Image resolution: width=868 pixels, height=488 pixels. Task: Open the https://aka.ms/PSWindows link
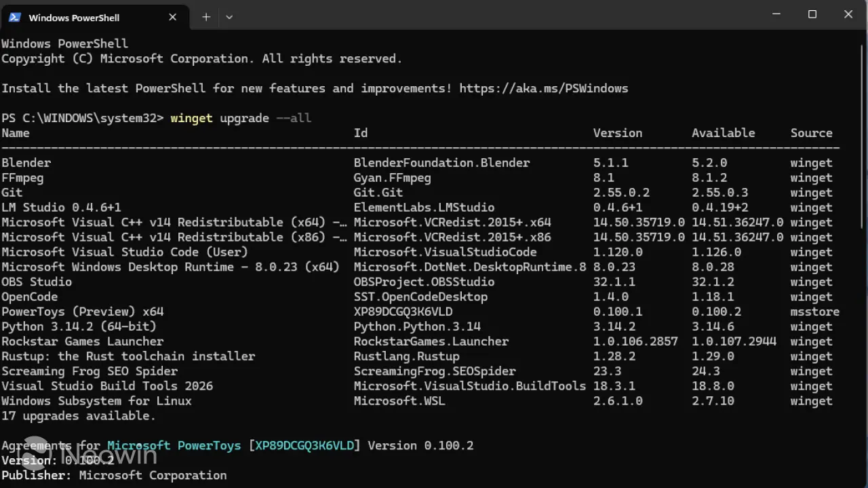point(544,88)
